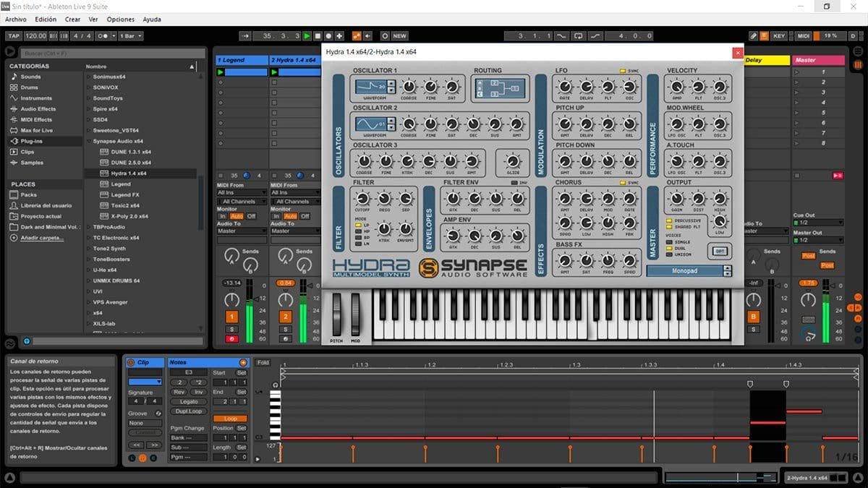Image resolution: width=868 pixels, height=488 pixels.
Task: Open Librería del usuario in Places
Action: click(x=46, y=205)
